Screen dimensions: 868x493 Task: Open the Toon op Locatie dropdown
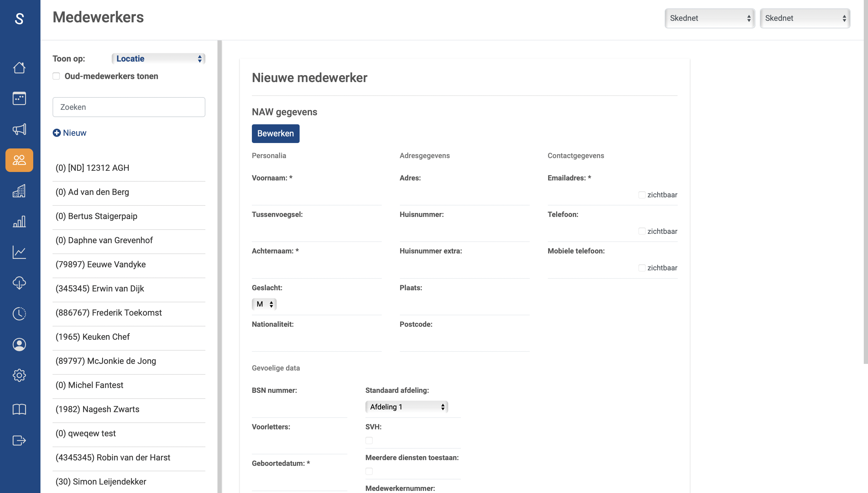(x=158, y=59)
